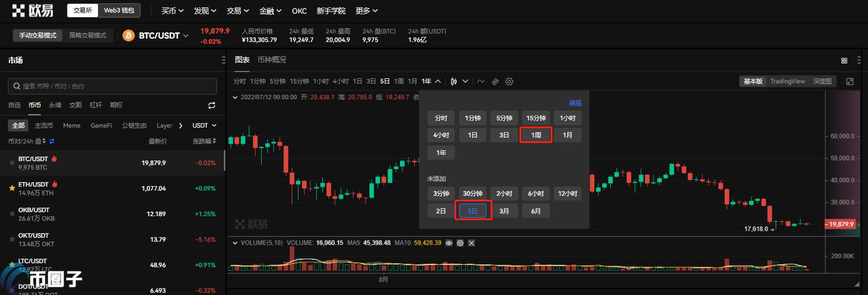Select 深度图 chart view
868x295 pixels.
823,81
